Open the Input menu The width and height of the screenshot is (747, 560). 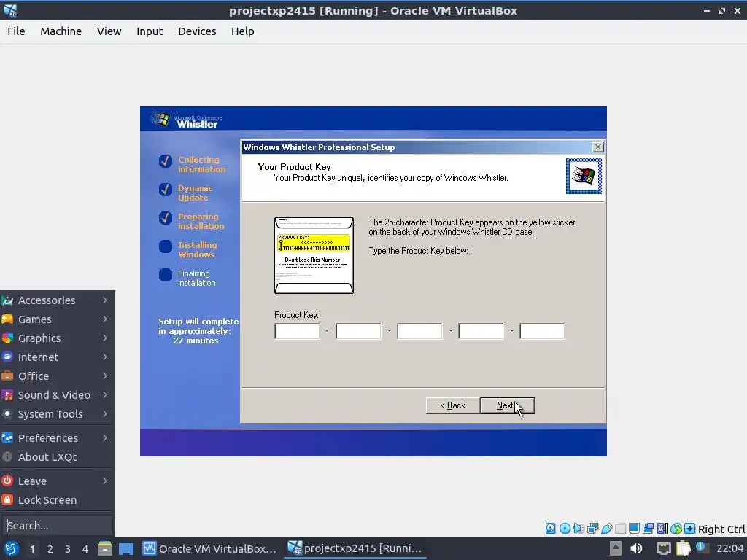point(150,31)
